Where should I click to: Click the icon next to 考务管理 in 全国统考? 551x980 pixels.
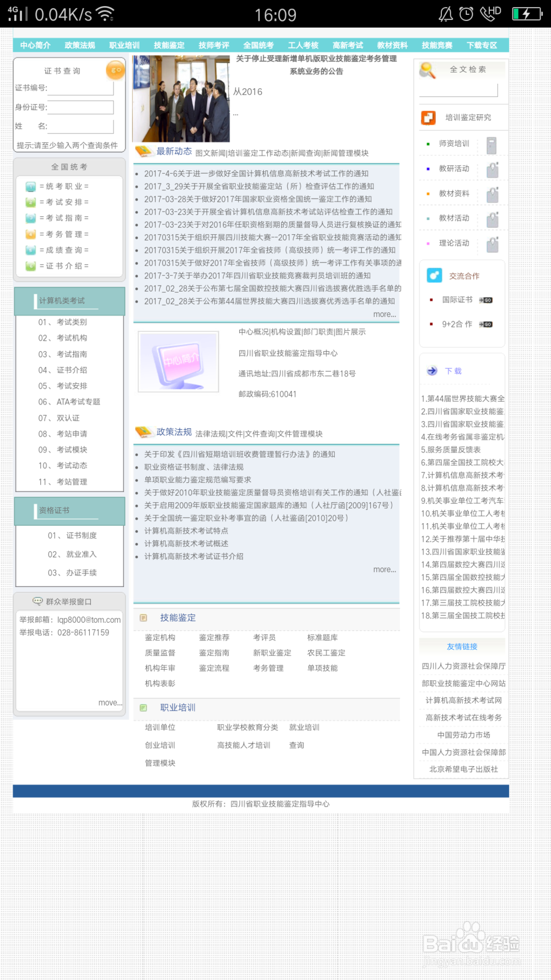31,234
